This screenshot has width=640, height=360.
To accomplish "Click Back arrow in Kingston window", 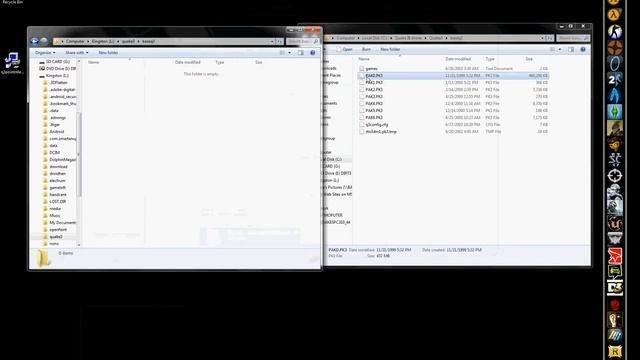I will [x=35, y=41].
